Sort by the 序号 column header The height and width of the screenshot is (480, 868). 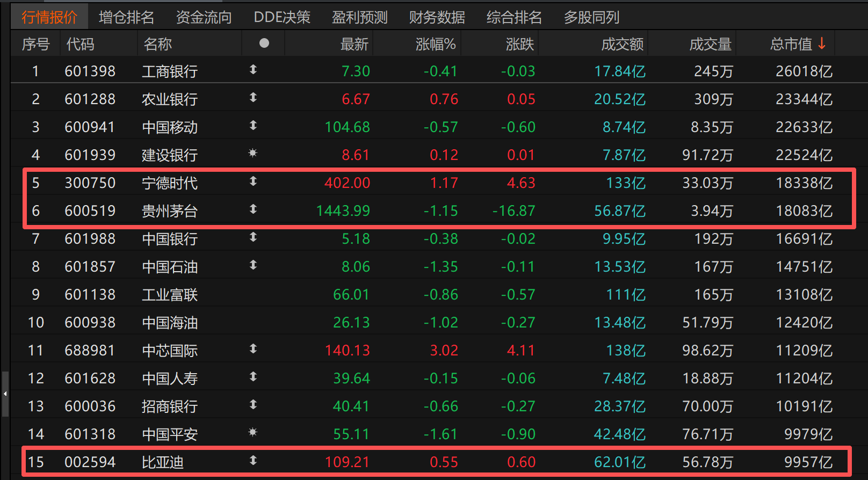point(36,44)
